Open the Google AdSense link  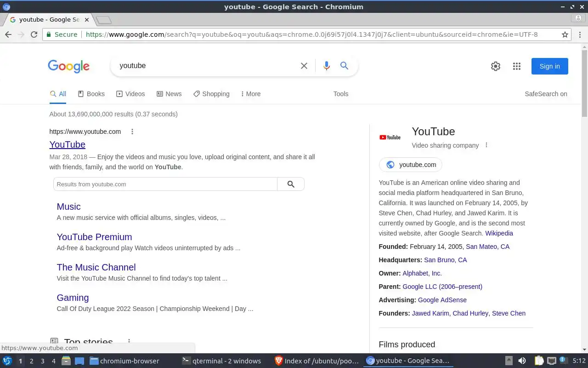pos(442,300)
